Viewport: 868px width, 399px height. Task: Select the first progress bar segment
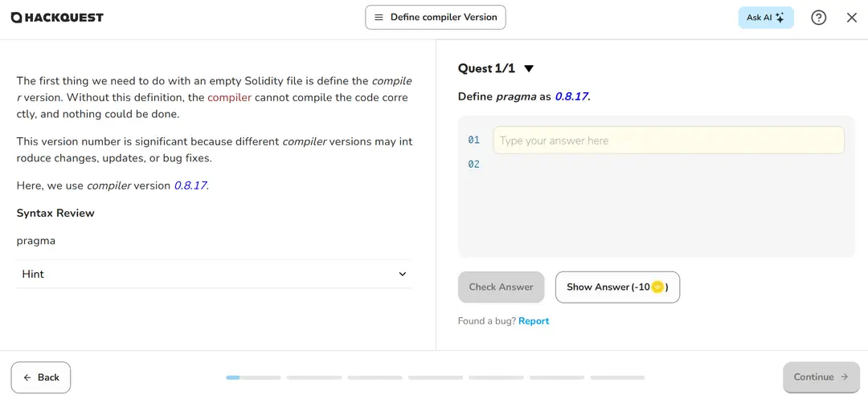pos(253,377)
